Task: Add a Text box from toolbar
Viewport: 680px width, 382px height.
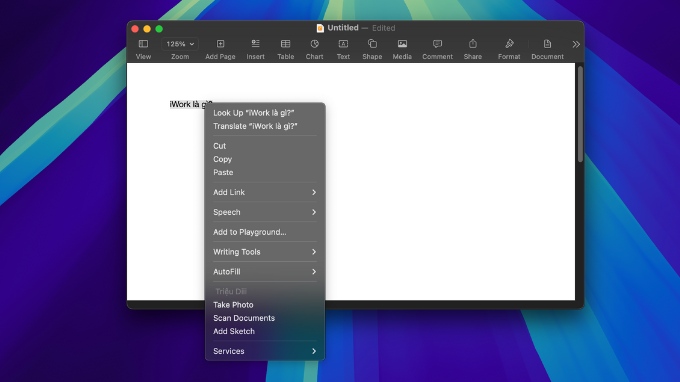Action: coord(343,44)
